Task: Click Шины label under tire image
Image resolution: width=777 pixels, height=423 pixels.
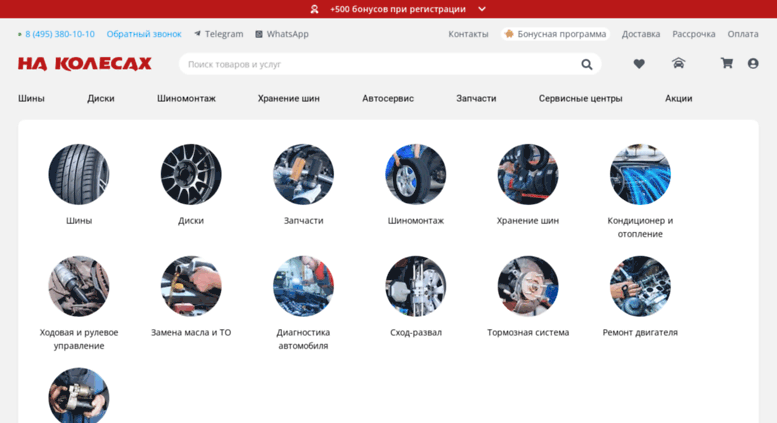Action: point(79,220)
